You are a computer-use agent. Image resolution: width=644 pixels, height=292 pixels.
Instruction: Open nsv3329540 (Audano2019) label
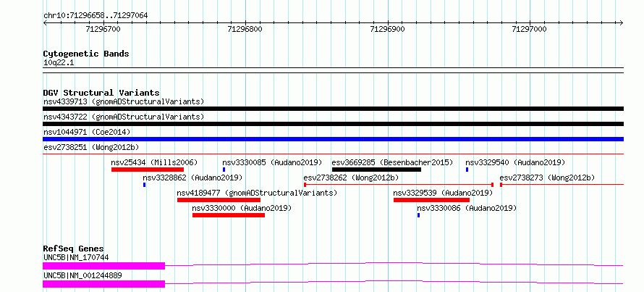pyautogui.click(x=515, y=162)
